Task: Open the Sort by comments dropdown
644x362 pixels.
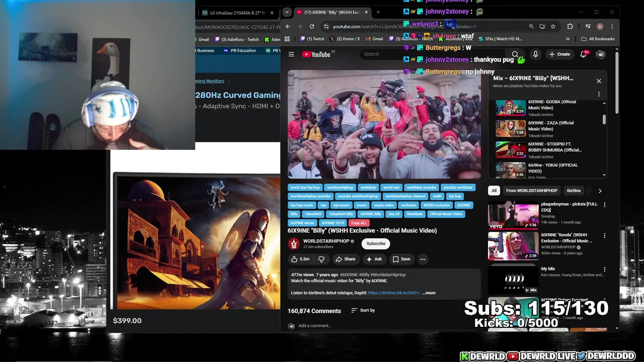Action: [363, 310]
